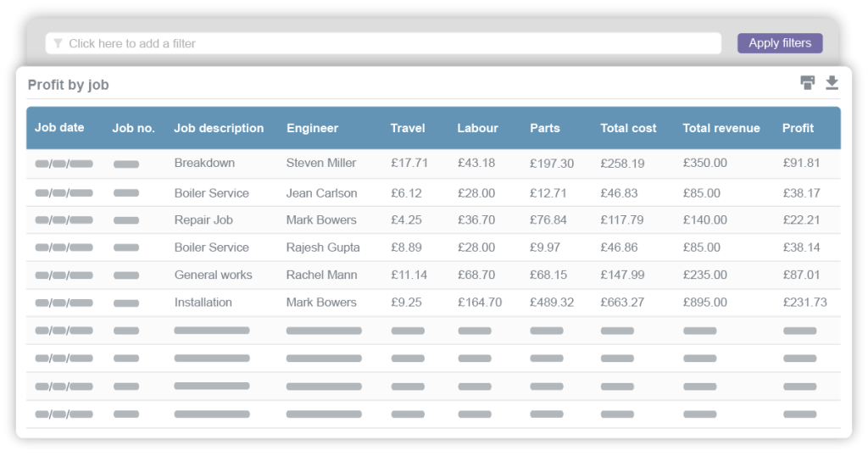Click travel cost £9.25
The width and height of the screenshot is (868, 456).
(x=406, y=303)
